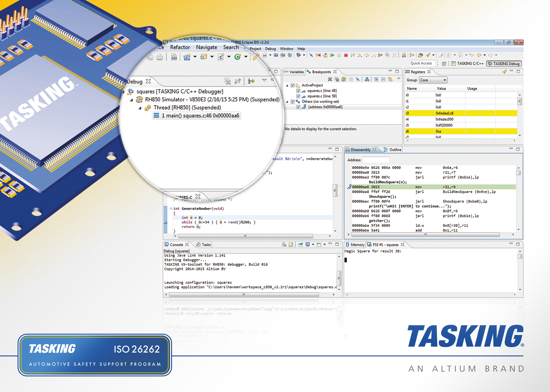Click the red Terminate button

[x=346, y=55]
